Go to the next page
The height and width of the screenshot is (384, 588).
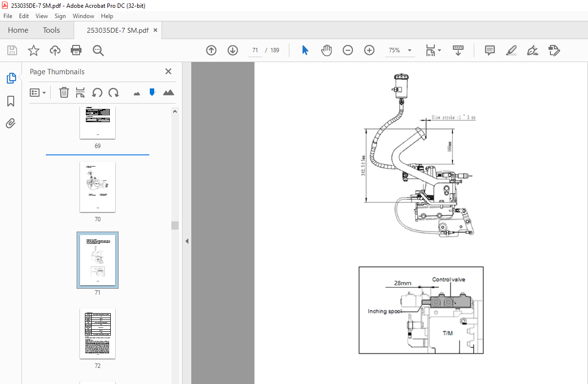coord(233,50)
